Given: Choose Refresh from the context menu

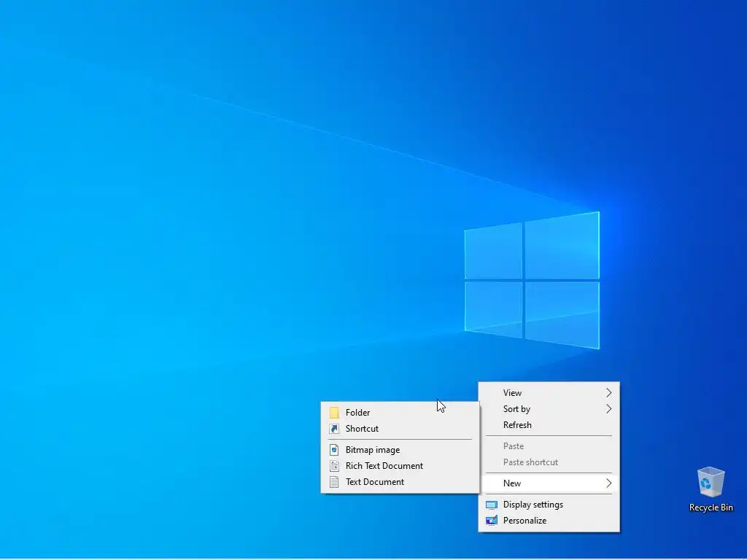Looking at the screenshot, I should (x=549, y=425).
